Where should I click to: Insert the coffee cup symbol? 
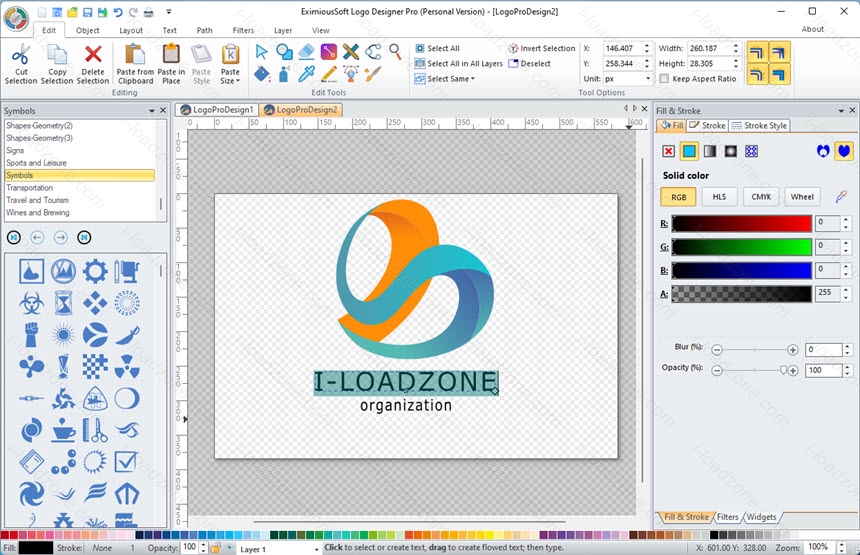(63, 430)
